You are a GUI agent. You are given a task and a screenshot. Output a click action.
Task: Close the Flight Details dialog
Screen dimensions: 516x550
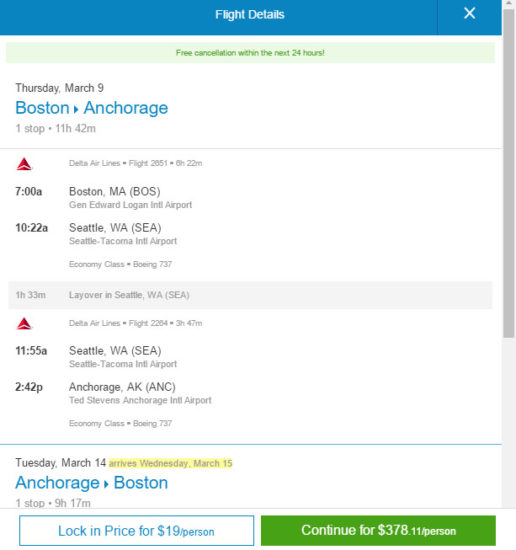tap(469, 14)
